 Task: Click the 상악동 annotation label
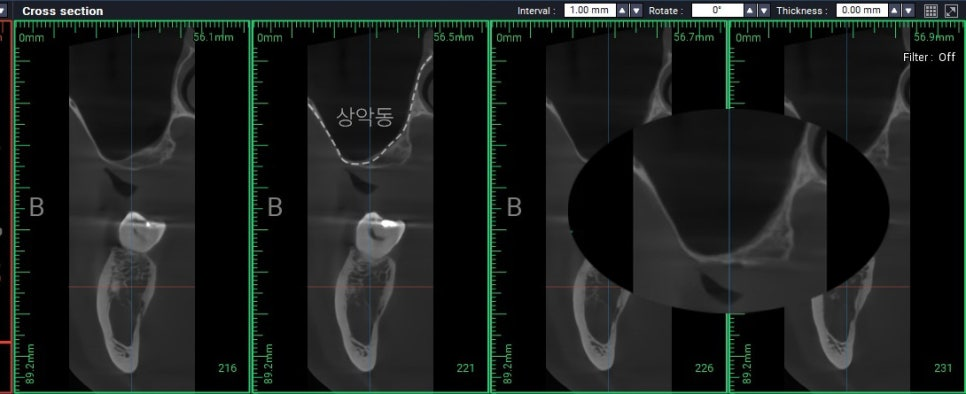click(x=364, y=116)
